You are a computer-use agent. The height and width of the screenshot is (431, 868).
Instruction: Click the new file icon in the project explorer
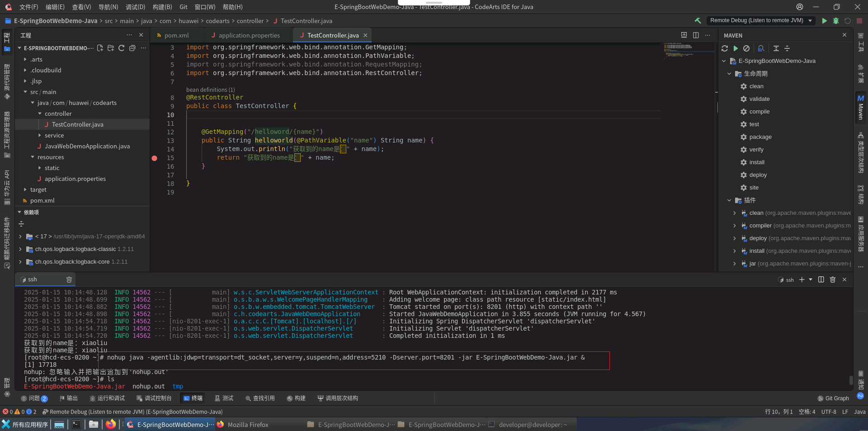(100, 48)
